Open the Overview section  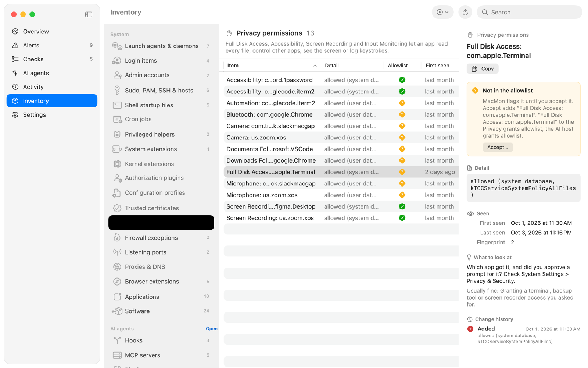52,32
